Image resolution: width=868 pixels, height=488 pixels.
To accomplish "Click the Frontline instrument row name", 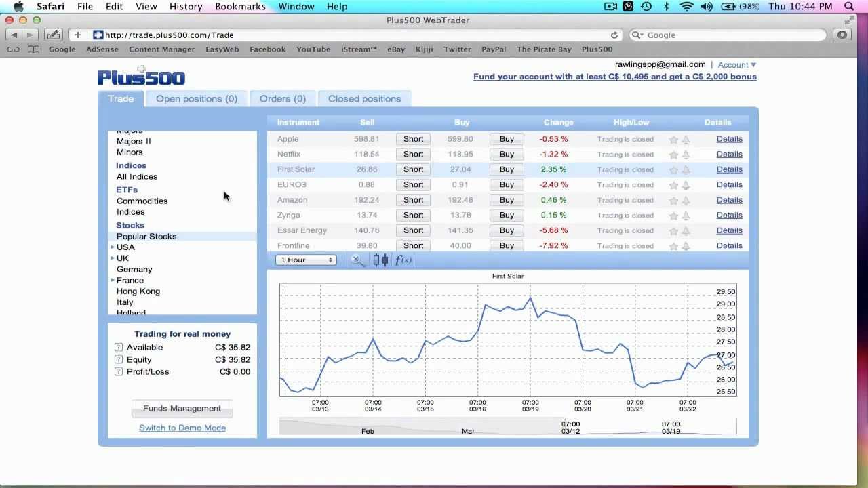I will [x=293, y=246].
